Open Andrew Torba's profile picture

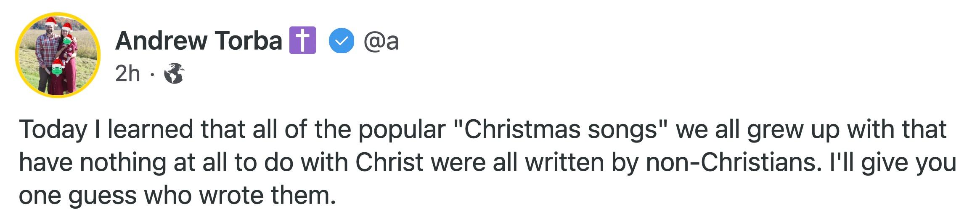(58, 55)
